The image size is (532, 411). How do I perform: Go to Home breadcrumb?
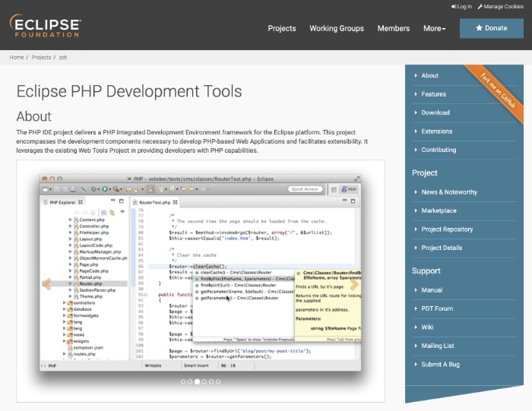(x=17, y=58)
